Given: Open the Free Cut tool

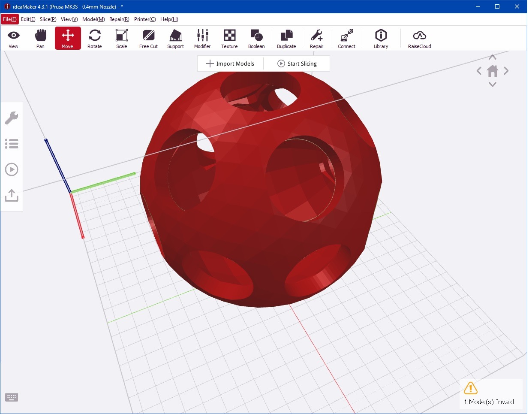Looking at the screenshot, I should (x=148, y=39).
